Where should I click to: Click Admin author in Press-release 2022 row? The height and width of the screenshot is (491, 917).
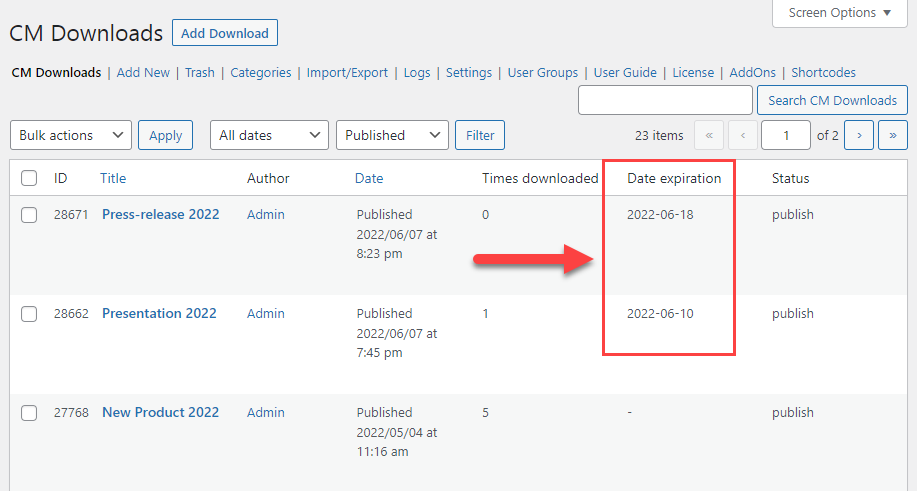[266, 215]
